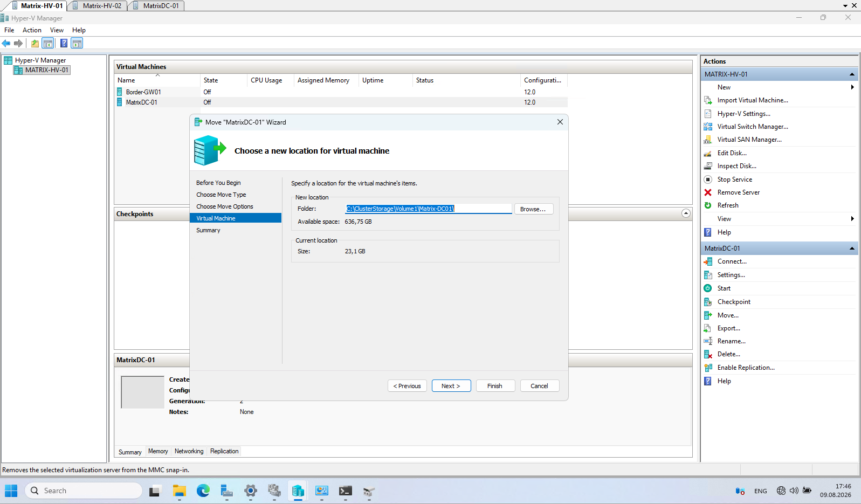Click the blue Help toolbar icon
The height and width of the screenshot is (504, 861).
[x=64, y=43]
